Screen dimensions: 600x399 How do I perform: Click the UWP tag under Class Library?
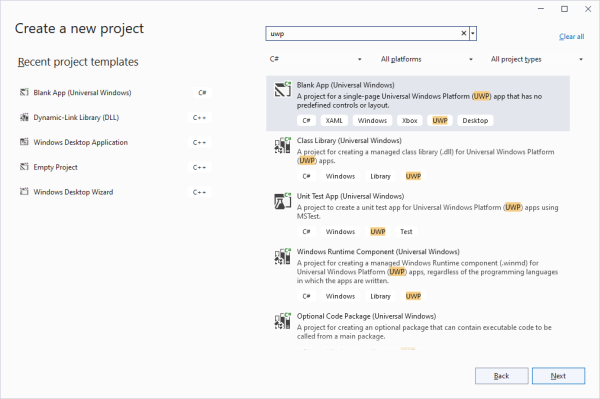(413, 176)
